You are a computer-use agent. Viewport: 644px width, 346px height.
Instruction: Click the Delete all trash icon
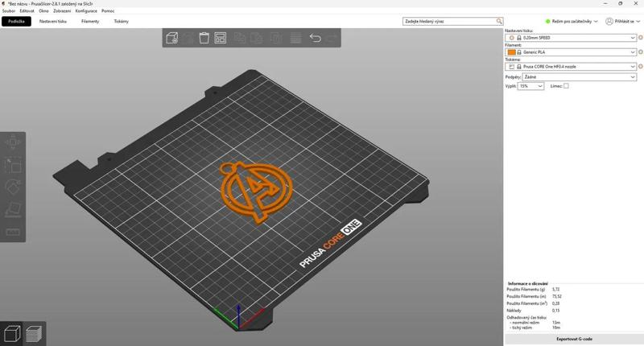[x=204, y=38]
